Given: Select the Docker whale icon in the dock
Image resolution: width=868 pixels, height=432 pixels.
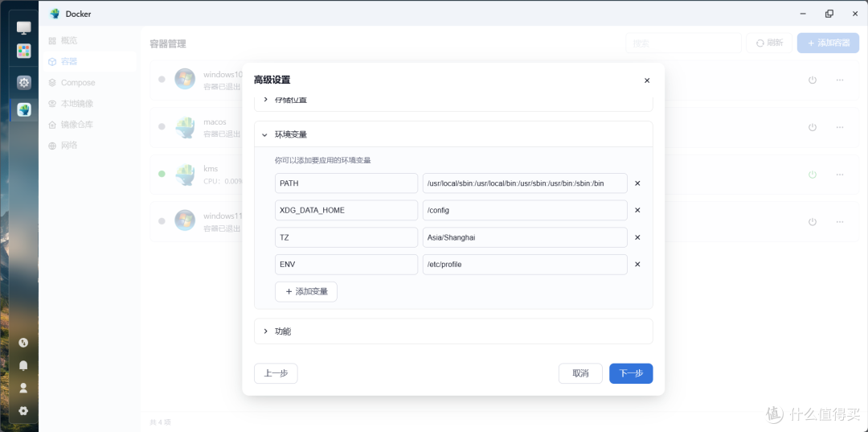Looking at the screenshot, I should click(24, 109).
